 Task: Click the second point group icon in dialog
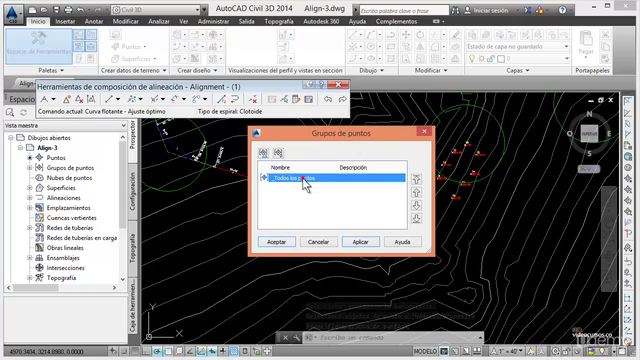pos(278,153)
